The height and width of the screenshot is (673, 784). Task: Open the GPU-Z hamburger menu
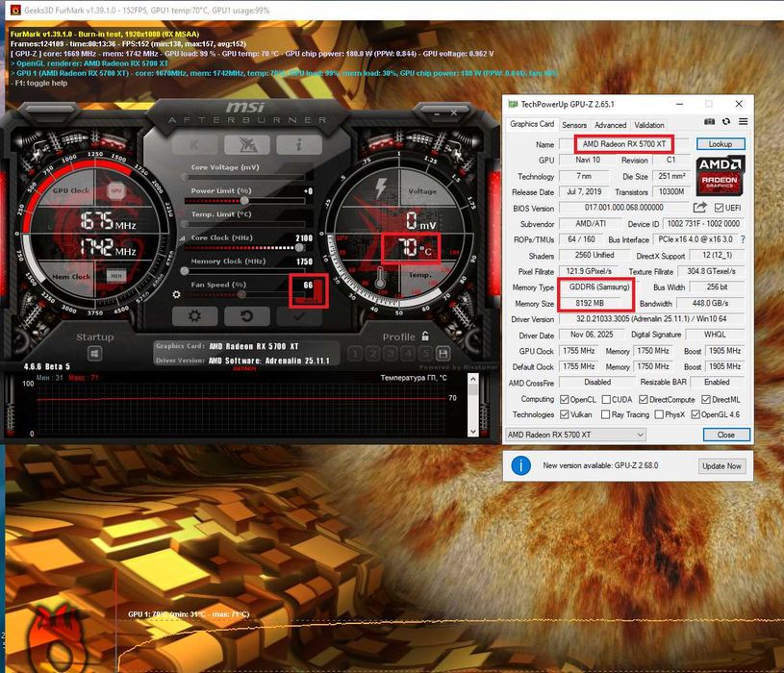[744, 121]
